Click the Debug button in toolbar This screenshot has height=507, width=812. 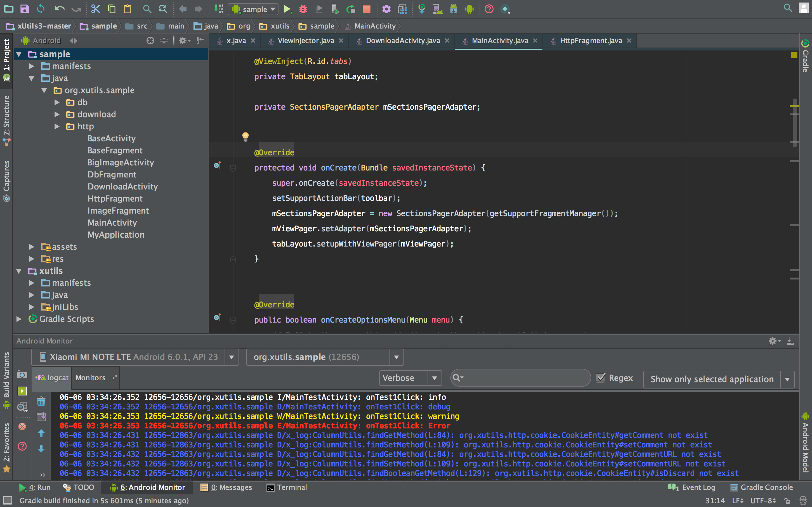302,8
